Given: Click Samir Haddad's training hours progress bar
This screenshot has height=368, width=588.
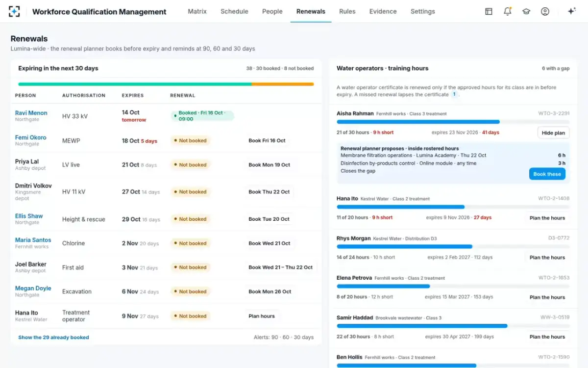Looking at the screenshot, I should pyautogui.click(x=453, y=326).
